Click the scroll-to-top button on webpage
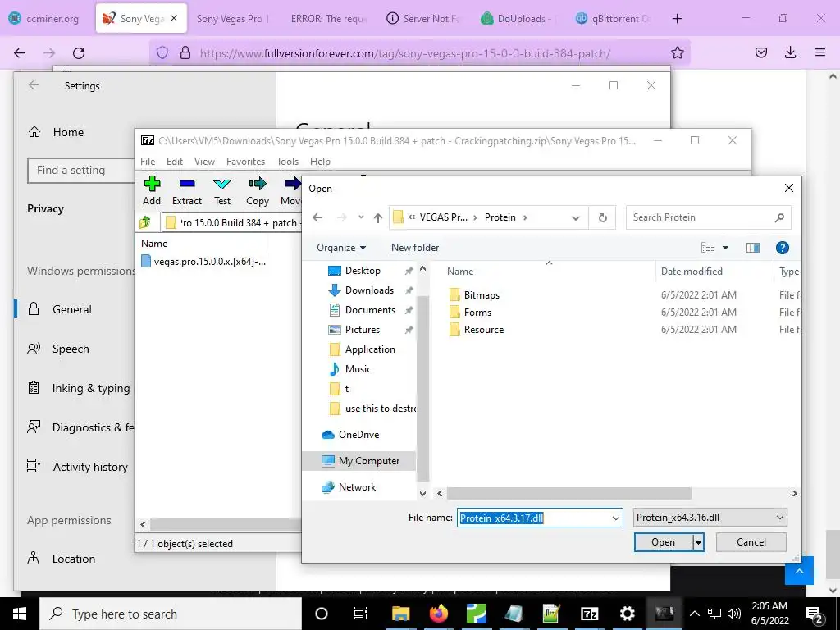840x630 pixels. (799, 571)
